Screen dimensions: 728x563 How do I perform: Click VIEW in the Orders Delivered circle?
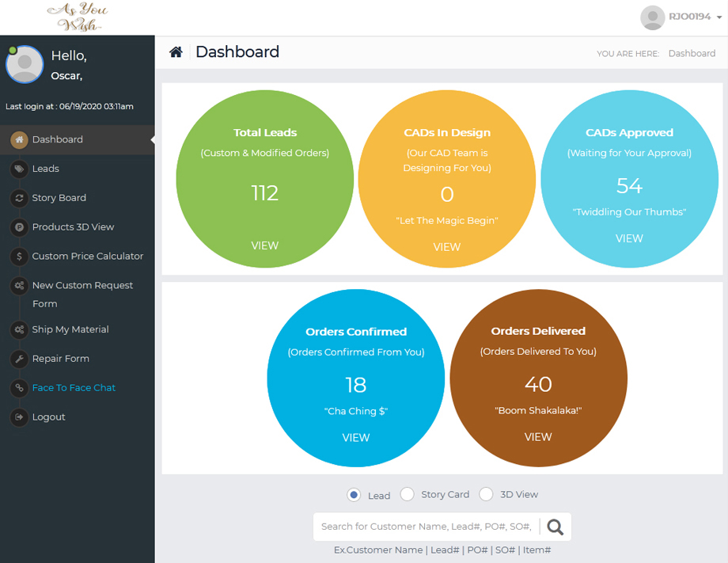click(x=538, y=437)
